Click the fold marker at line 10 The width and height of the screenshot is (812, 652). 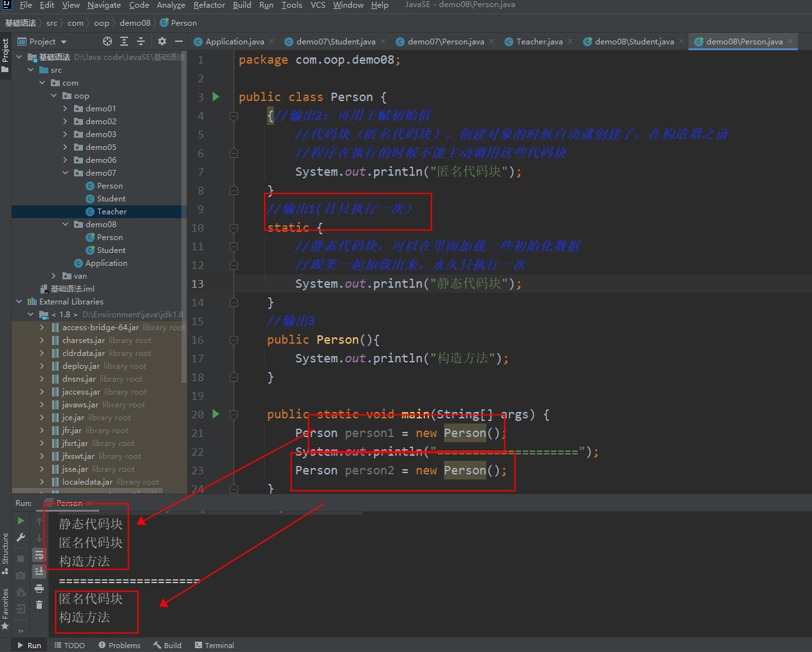coord(234,228)
